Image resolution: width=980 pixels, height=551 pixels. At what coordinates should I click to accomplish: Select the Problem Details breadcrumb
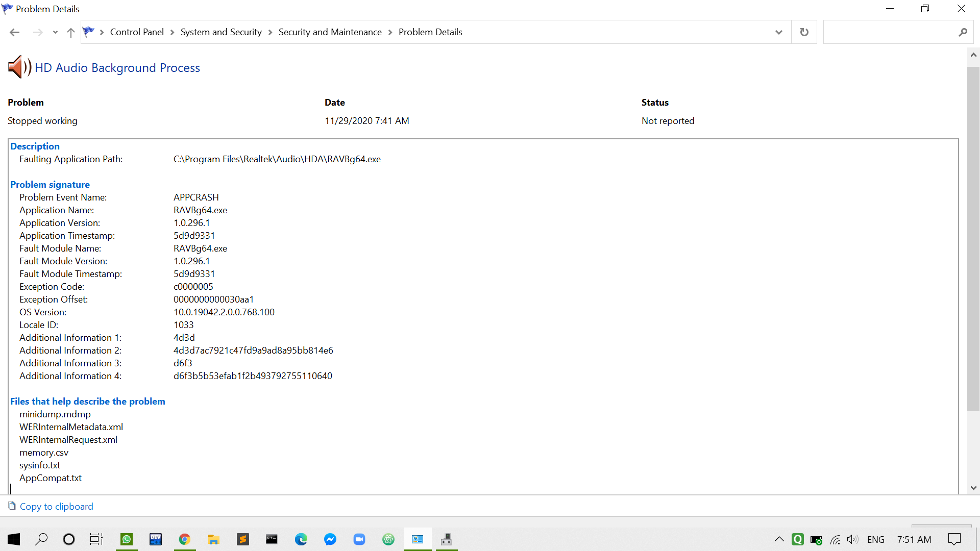[x=430, y=32]
